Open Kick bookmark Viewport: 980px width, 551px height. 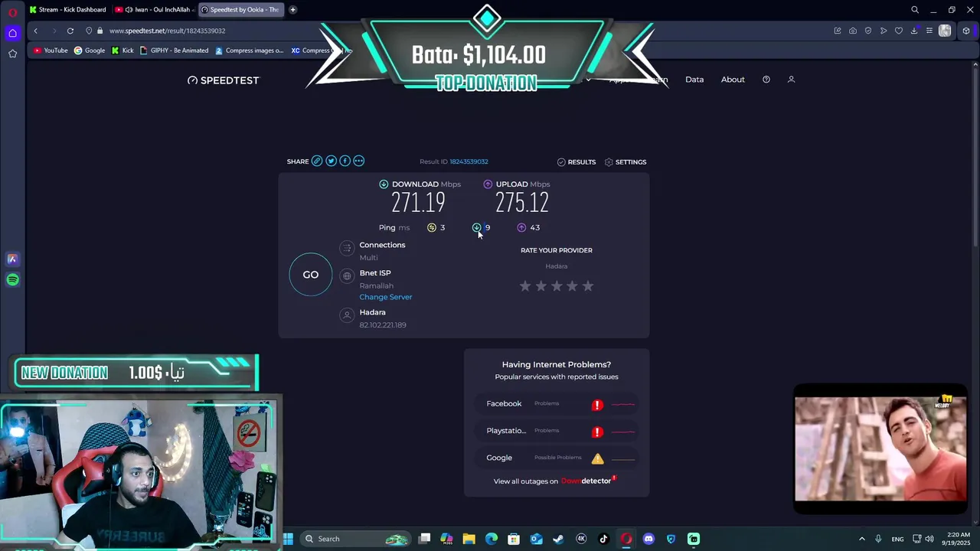click(x=122, y=51)
